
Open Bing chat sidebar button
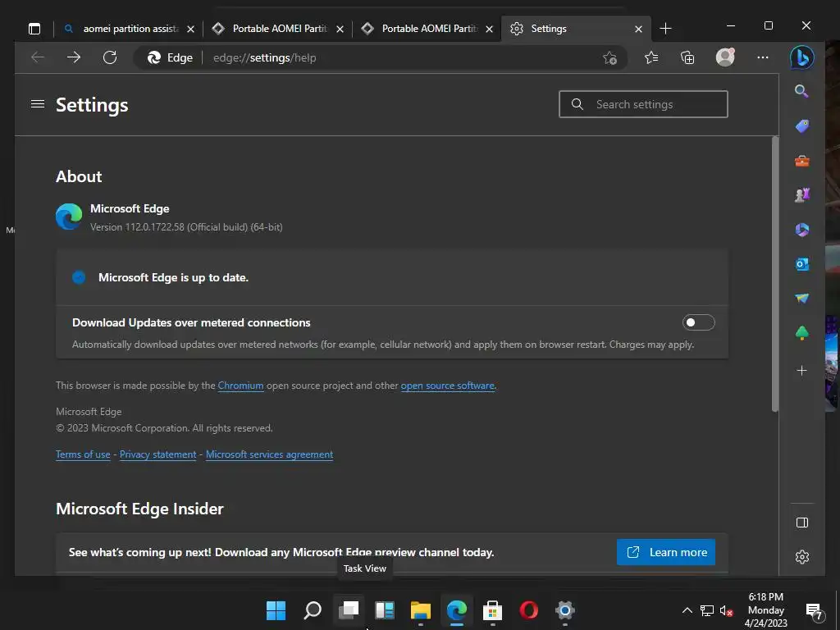pos(802,57)
